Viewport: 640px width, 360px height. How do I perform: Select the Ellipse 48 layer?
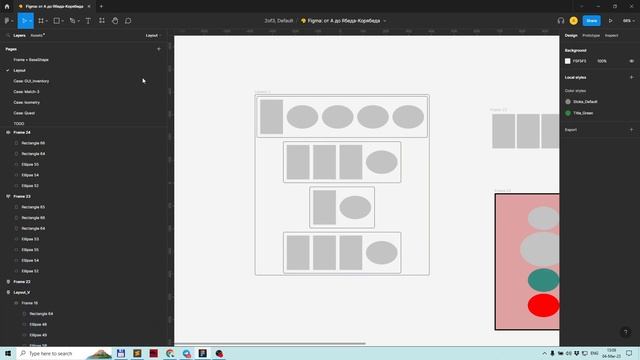pos(38,324)
